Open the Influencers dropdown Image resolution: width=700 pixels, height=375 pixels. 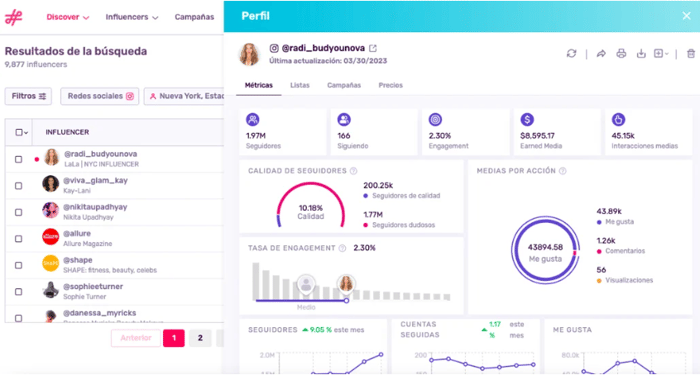pyautogui.click(x=132, y=17)
